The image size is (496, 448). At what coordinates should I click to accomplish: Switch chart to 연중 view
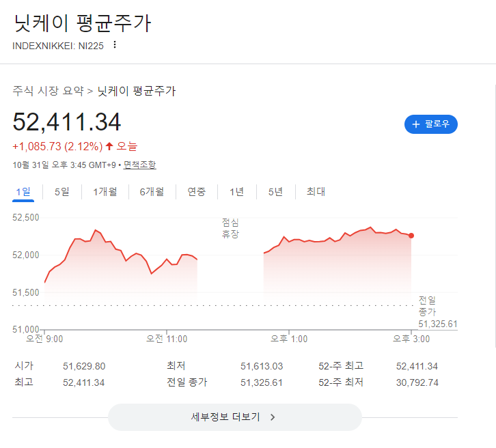pos(197,192)
